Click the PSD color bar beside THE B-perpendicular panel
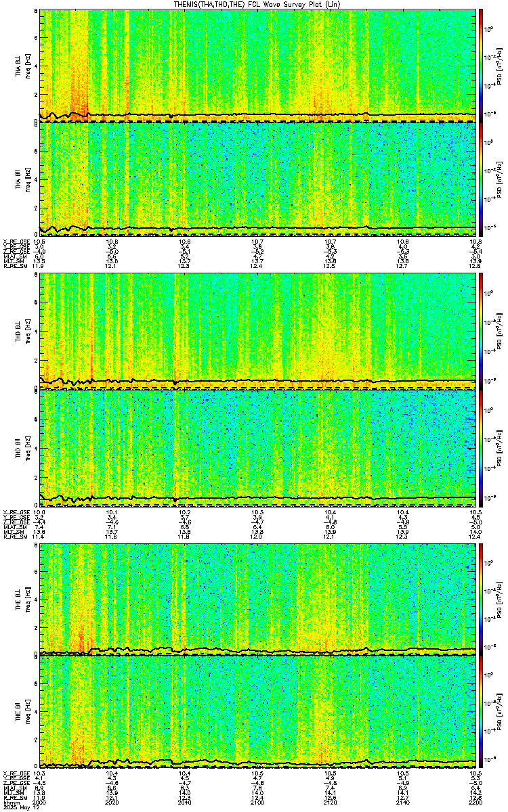The image size is (508, 812). [x=481, y=600]
